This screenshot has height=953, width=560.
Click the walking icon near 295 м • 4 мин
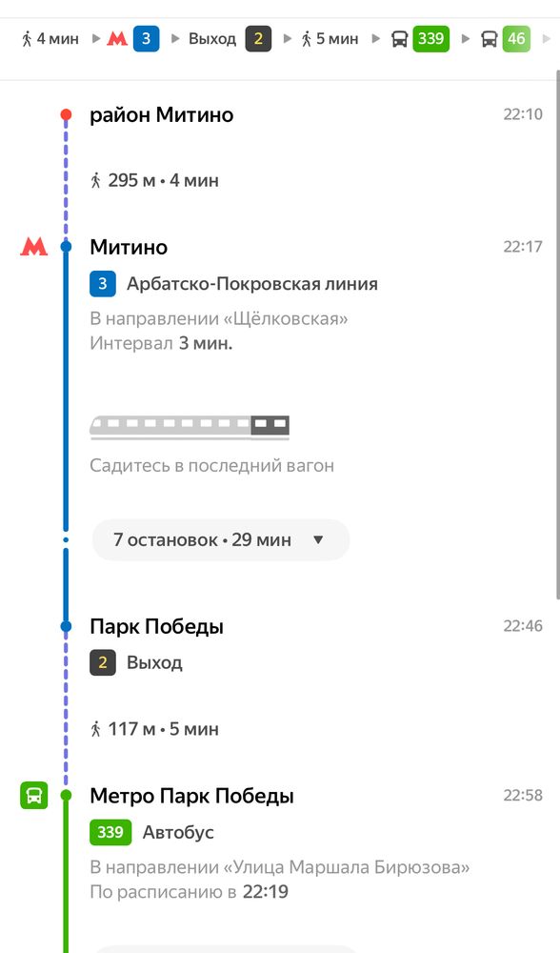click(x=95, y=179)
